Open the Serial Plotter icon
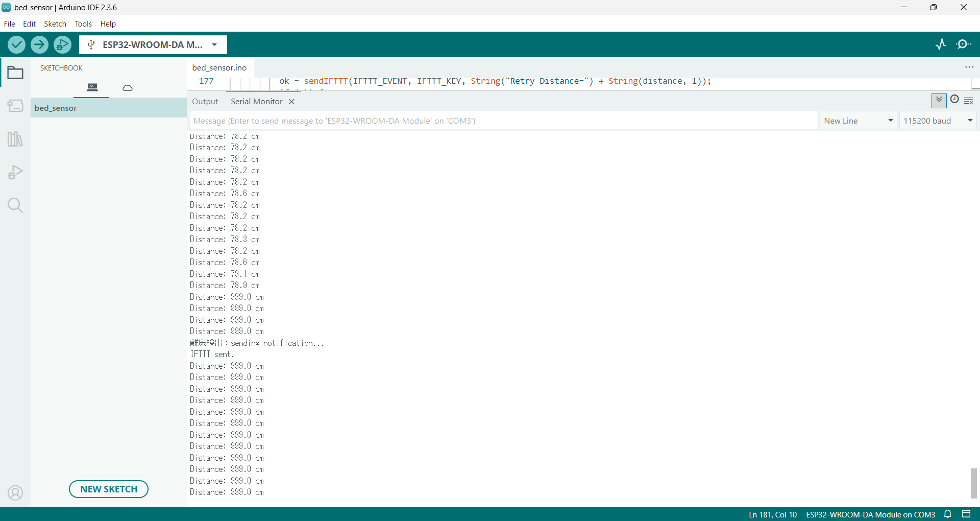The height and width of the screenshot is (521, 980). coord(941,44)
